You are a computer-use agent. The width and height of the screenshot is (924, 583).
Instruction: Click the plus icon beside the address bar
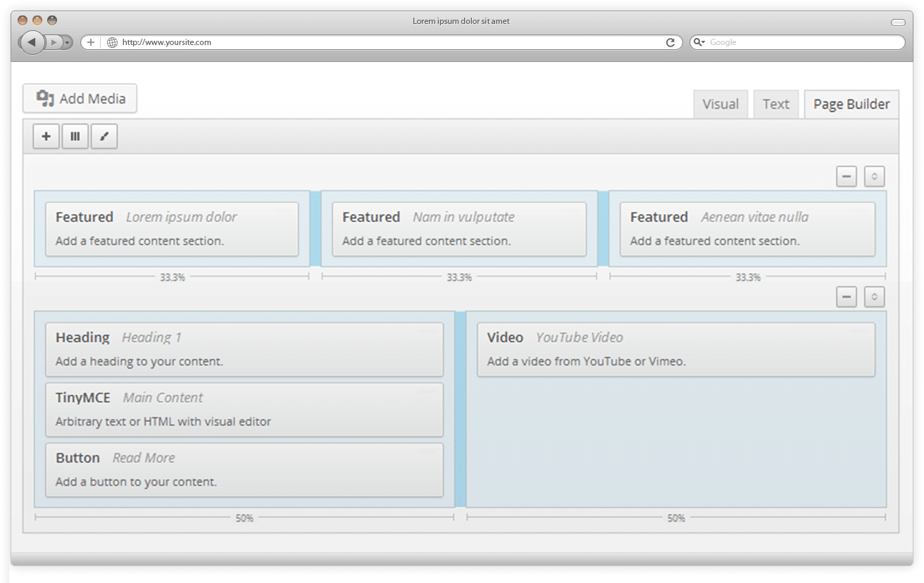point(90,42)
